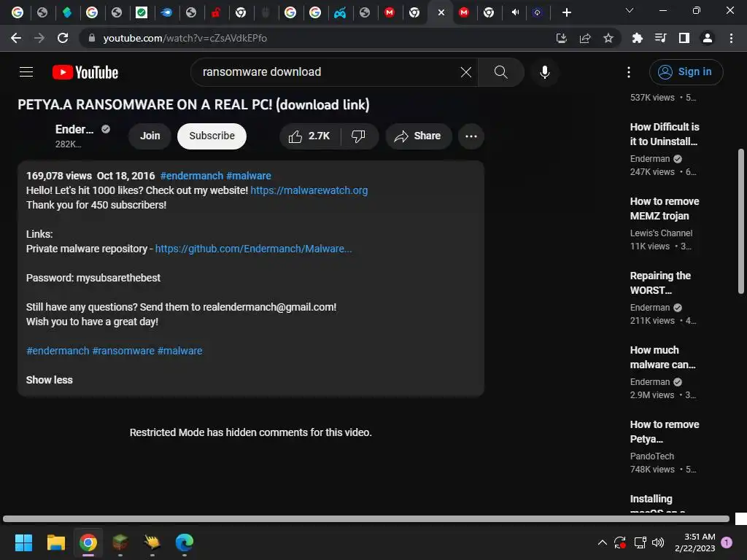Switch to the tab playing audio

(x=514, y=12)
